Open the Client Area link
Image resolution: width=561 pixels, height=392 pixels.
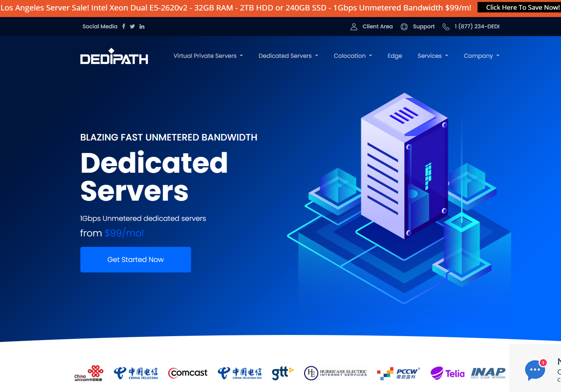[377, 26]
